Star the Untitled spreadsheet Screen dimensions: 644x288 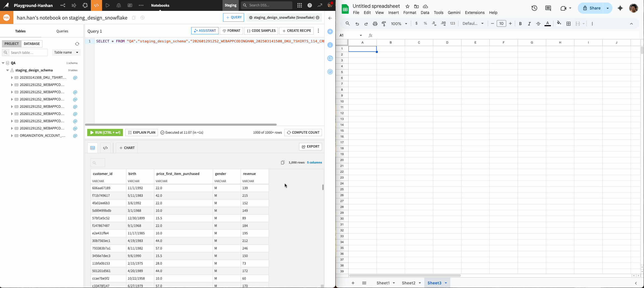(408, 6)
